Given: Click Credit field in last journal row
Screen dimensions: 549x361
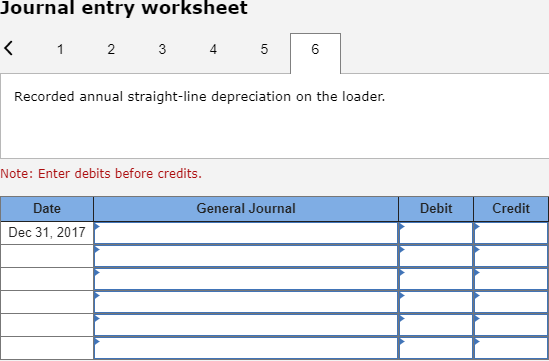Looking at the screenshot, I should 511,348.
